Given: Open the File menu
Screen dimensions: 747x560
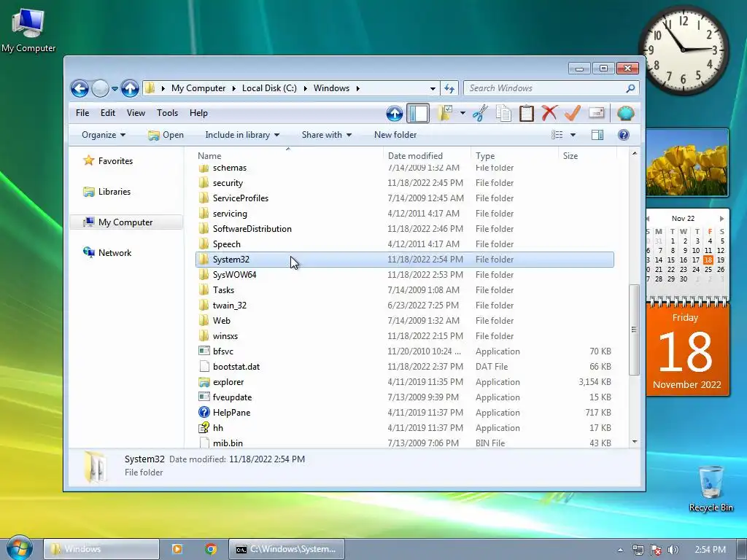Looking at the screenshot, I should pyautogui.click(x=82, y=113).
